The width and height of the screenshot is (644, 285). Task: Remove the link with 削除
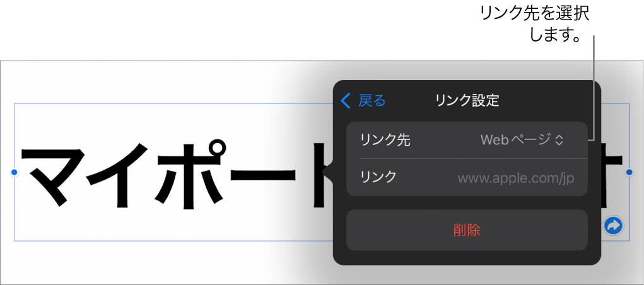(467, 230)
